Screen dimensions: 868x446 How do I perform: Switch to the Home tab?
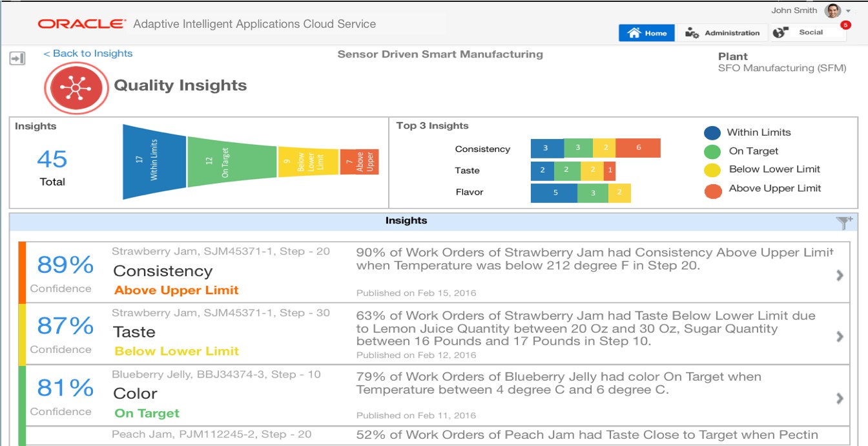[x=646, y=32]
